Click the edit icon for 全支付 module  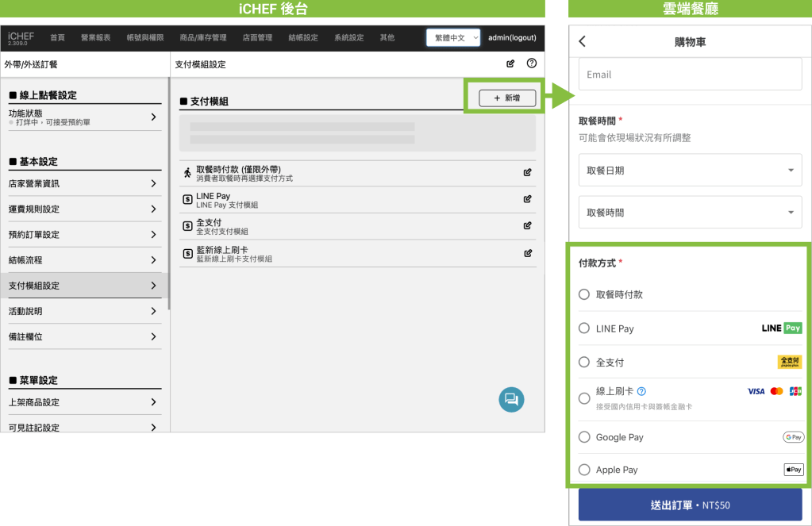[527, 225]
